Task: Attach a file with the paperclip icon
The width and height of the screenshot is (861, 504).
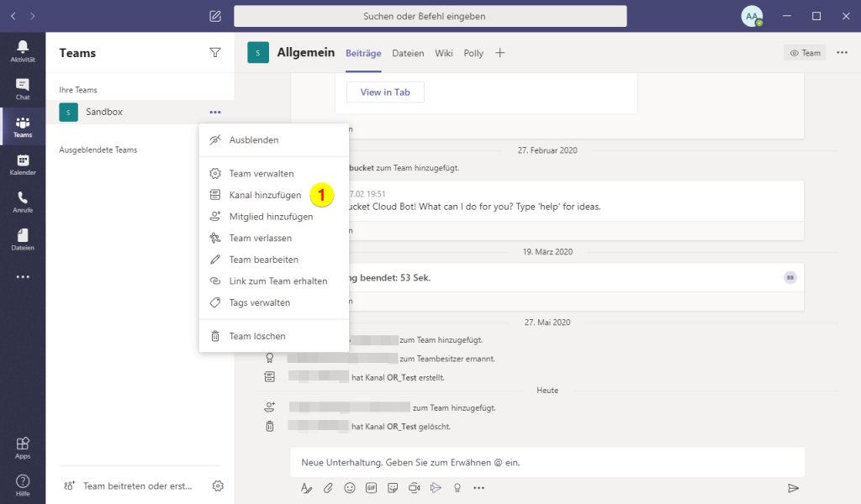Action: (x=329, y=487)
